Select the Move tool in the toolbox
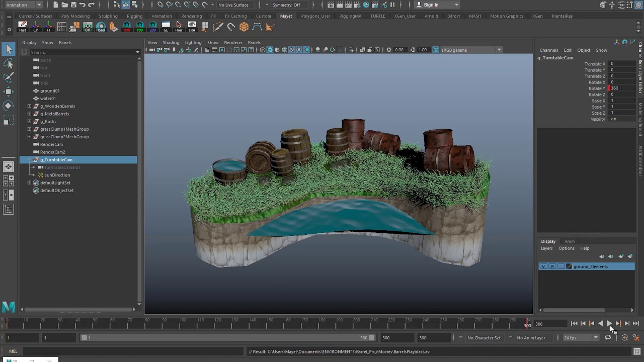 (9, 92)
